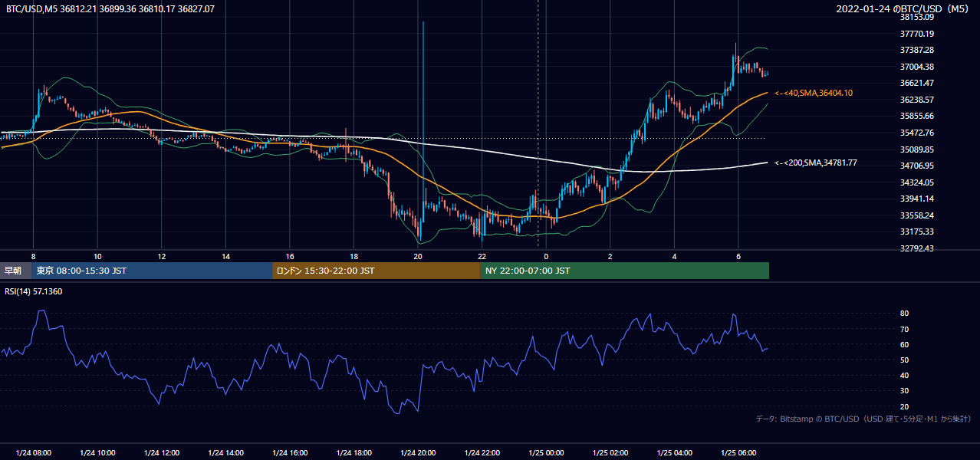Click hour marker 16 under price chart

click(x=289, y=256)
